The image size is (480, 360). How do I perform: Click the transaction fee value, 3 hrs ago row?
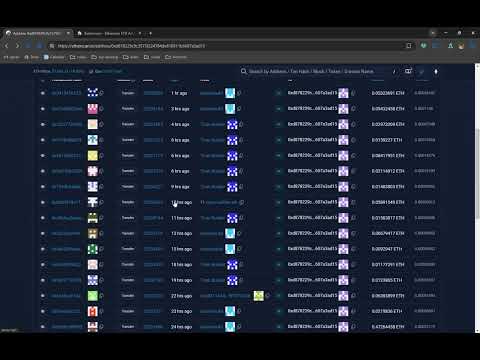(x=424, y=109)
